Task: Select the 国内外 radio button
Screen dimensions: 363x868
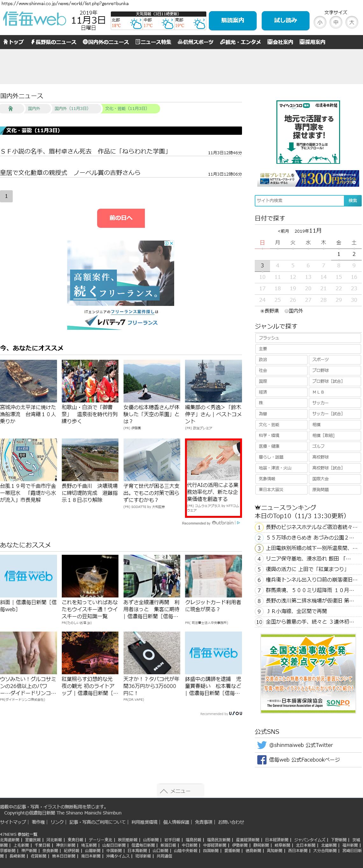Action: click(x=287, y=311)
